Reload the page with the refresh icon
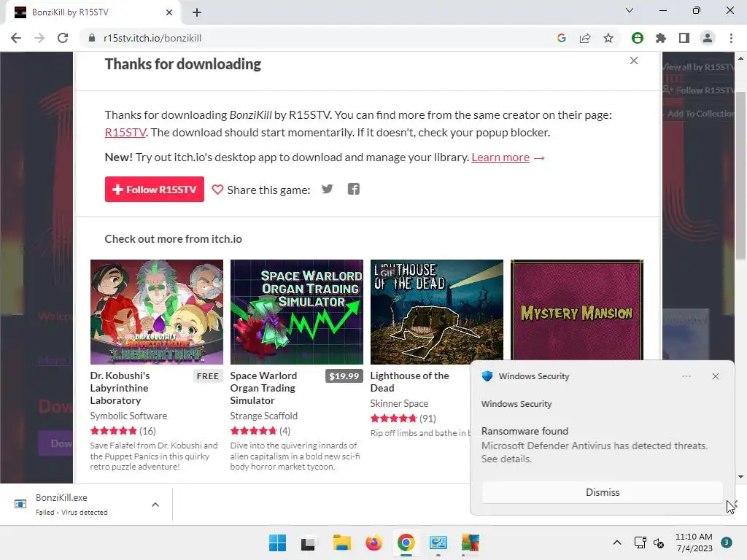 (x=63, y=38)
